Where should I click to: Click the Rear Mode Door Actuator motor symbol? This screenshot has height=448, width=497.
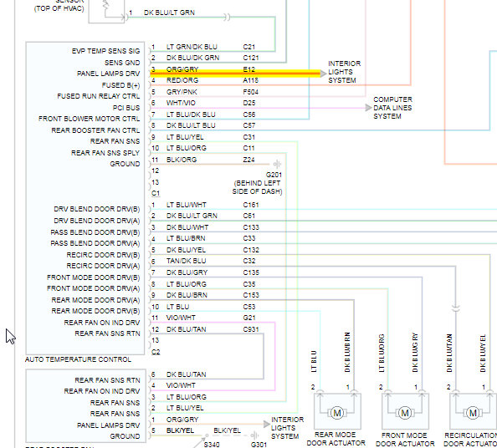[337, 413]
